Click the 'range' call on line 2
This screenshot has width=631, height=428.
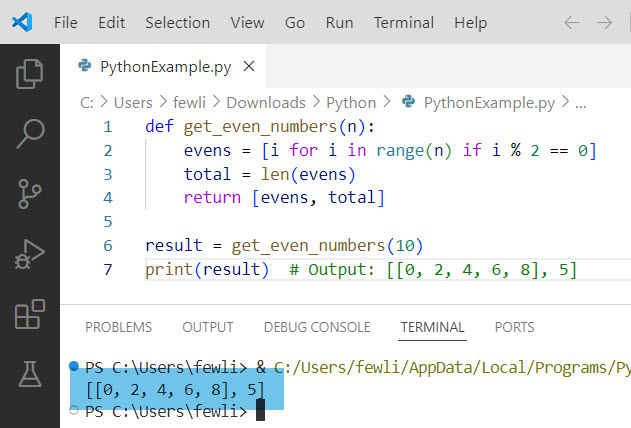tap(400, 150)
